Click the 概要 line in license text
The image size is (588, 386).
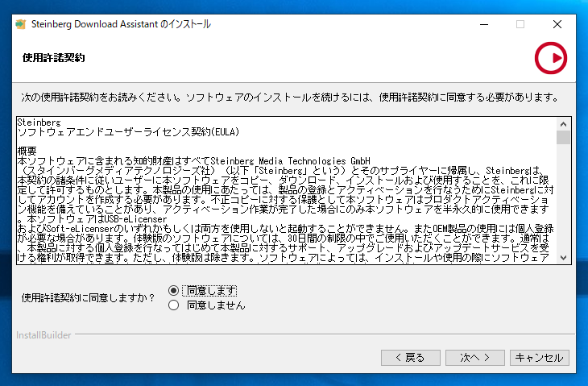27,151
